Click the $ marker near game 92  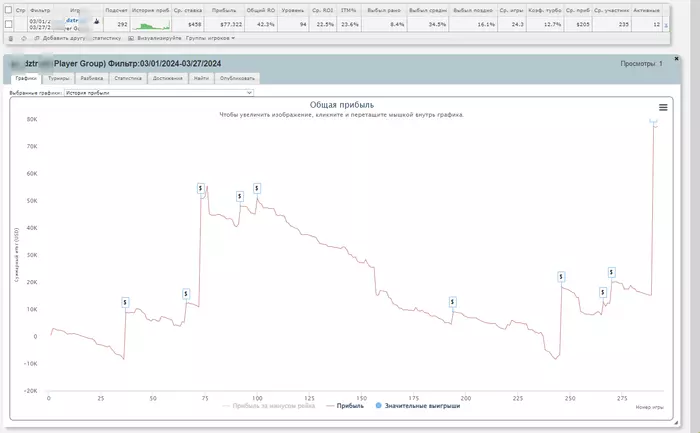240,196
